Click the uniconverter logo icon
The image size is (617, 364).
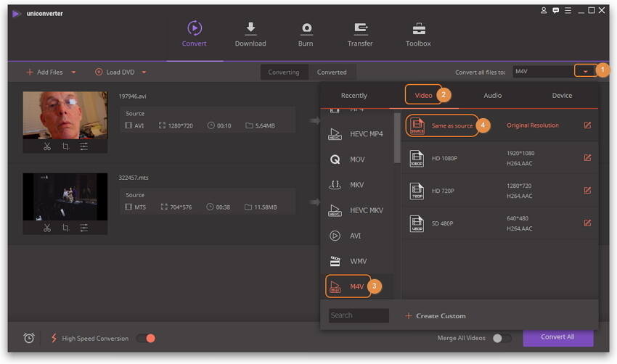16,14
